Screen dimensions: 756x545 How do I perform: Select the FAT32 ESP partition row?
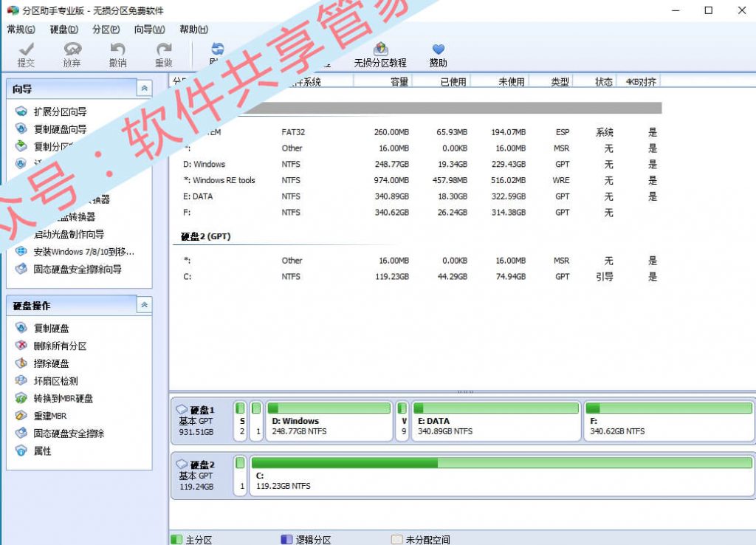[x=418, y=132]
